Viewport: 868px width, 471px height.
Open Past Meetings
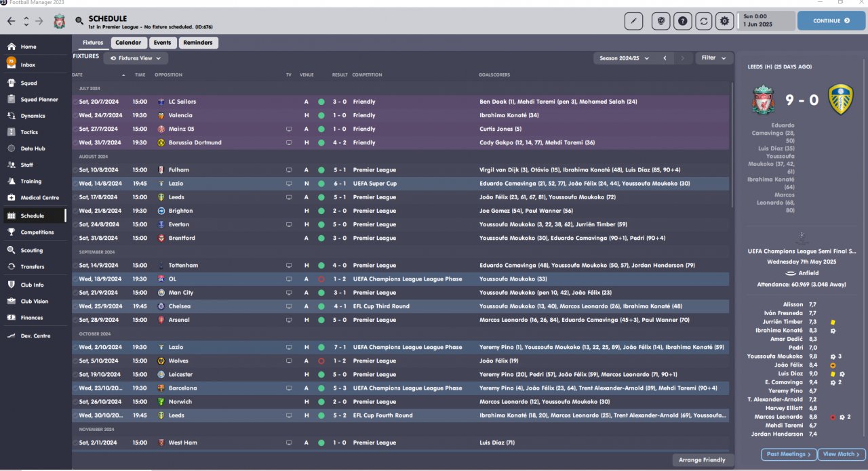click(x=789, y=454)
